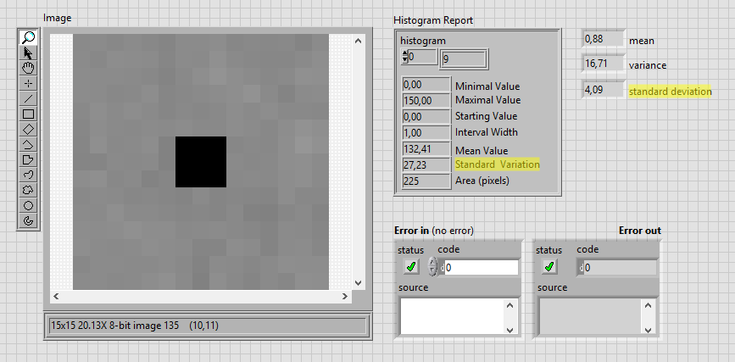The image size is (735, 362).
Task: Select the Pan hand tool
Action: click(x=29, y=68)
